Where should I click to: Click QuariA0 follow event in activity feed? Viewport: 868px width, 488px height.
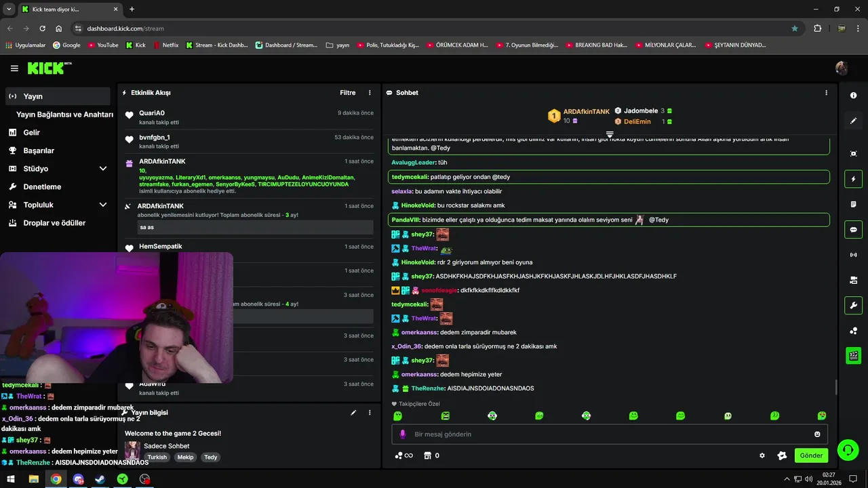tap(249, 117)
